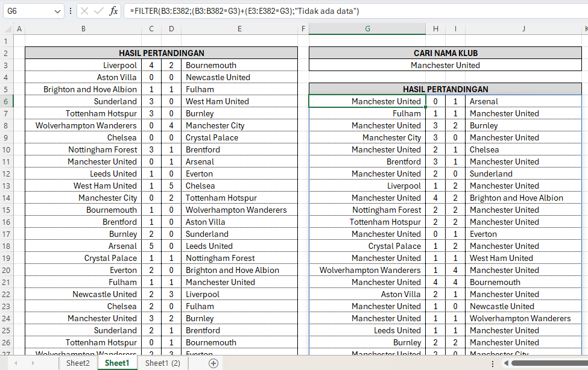Select the Sheet1 tab
The height and width of the screenshot is (370, 588).
click(117, 363)
